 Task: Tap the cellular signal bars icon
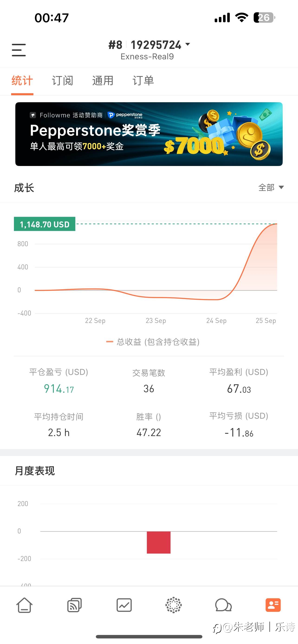pos(222,18)
